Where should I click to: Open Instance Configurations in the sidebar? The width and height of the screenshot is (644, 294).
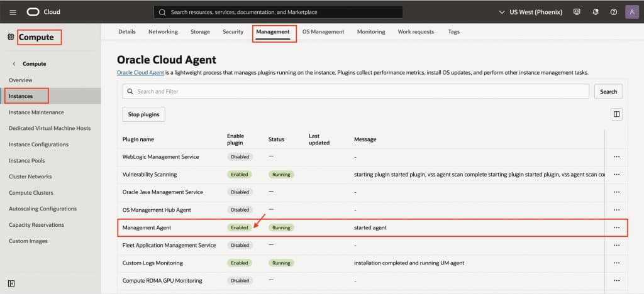(x=38, y=144)
